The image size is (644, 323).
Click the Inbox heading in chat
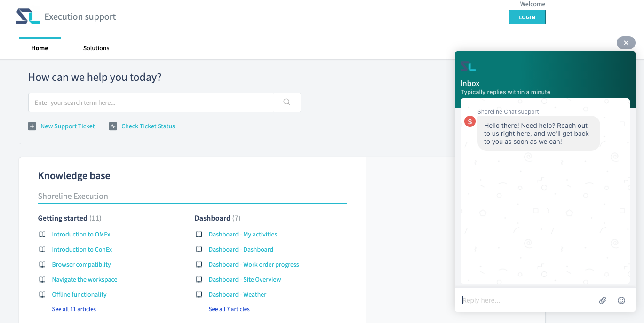point(470,83)
